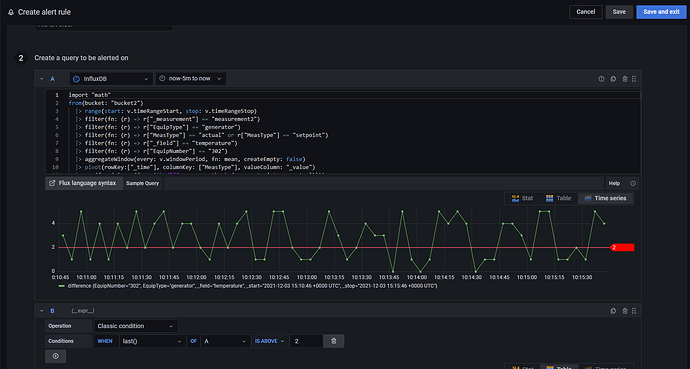Open the Flux language syntax link

point(83,183)
